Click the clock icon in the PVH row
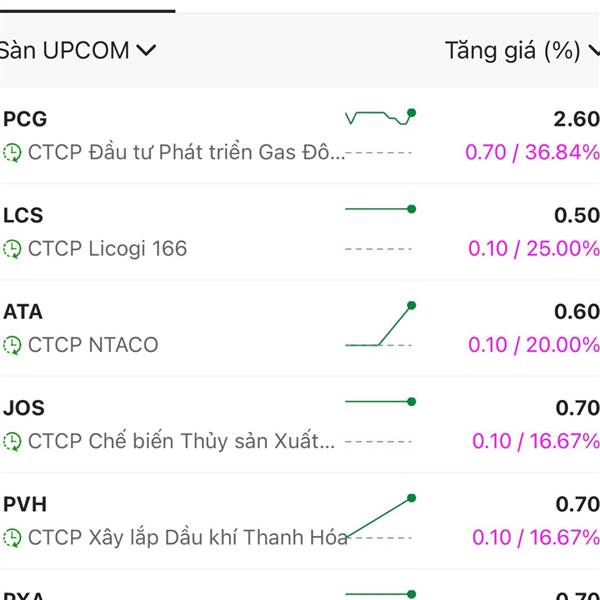600x600 pixels. (x=12, y=538)
